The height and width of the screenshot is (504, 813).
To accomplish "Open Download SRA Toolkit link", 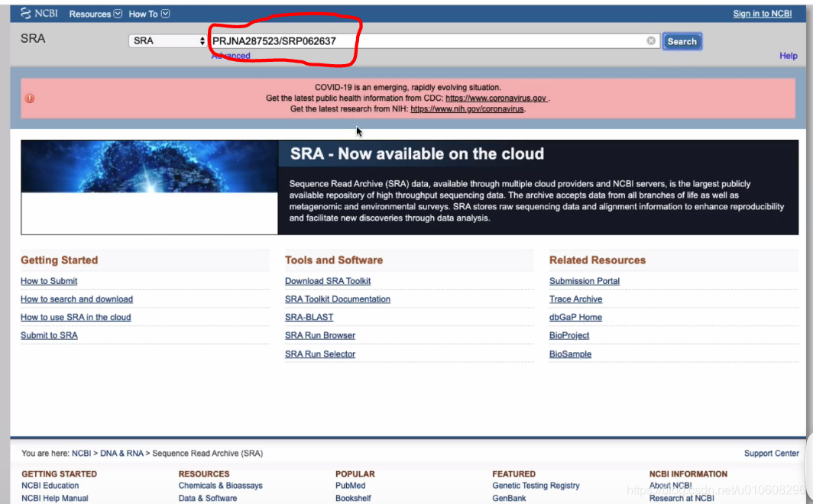I will 328,281.
